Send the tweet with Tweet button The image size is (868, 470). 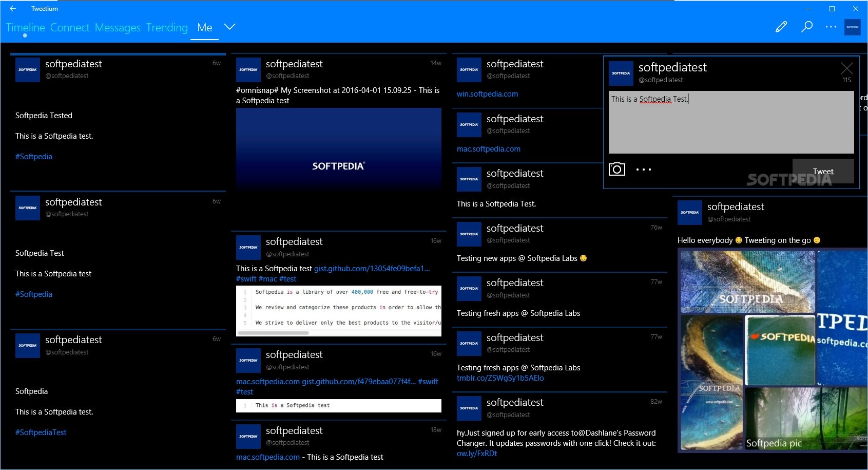pos(823,171)
